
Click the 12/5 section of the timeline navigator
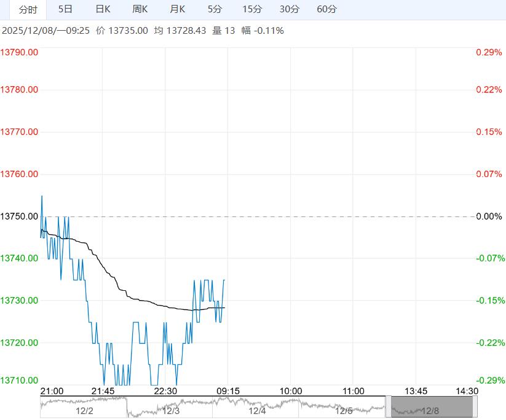tap(344, 410)
